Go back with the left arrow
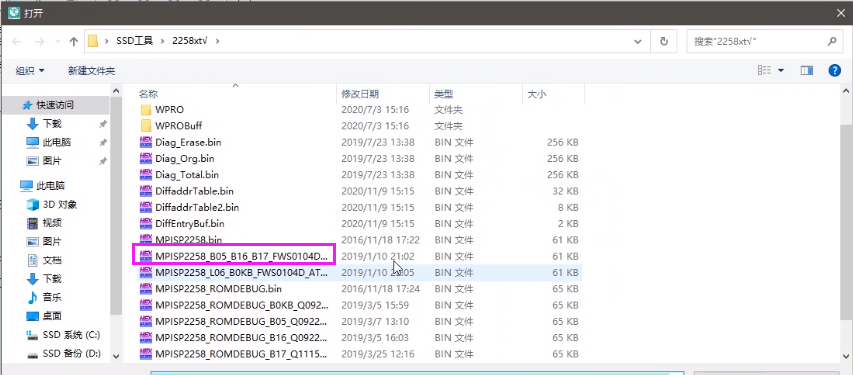 17,41
